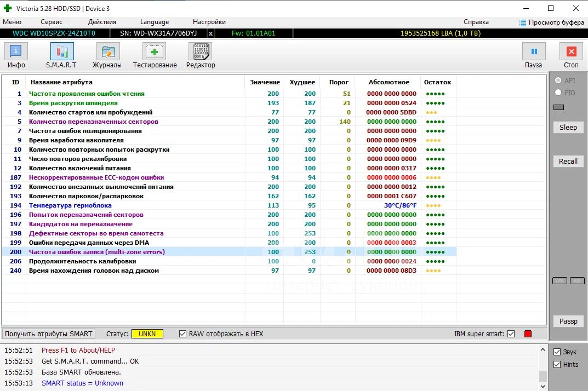588x391 pixels.
Task: Click the Sleep button
Action: point(568,128)
